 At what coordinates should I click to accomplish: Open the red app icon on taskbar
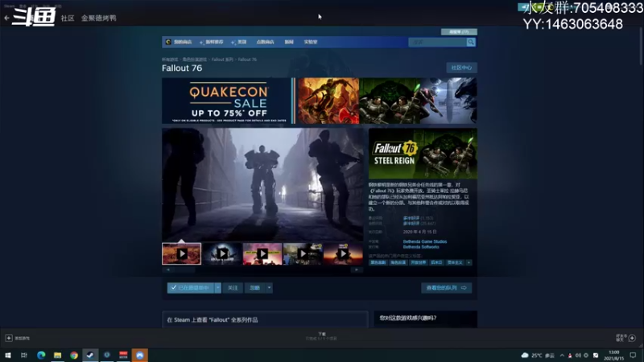coord(123,356)
